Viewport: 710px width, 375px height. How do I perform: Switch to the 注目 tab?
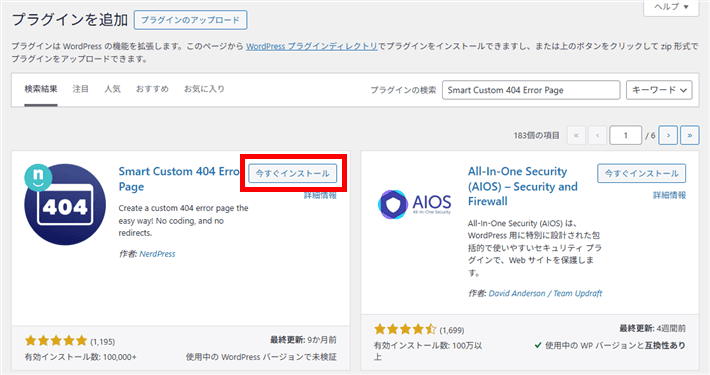point(81,89)
